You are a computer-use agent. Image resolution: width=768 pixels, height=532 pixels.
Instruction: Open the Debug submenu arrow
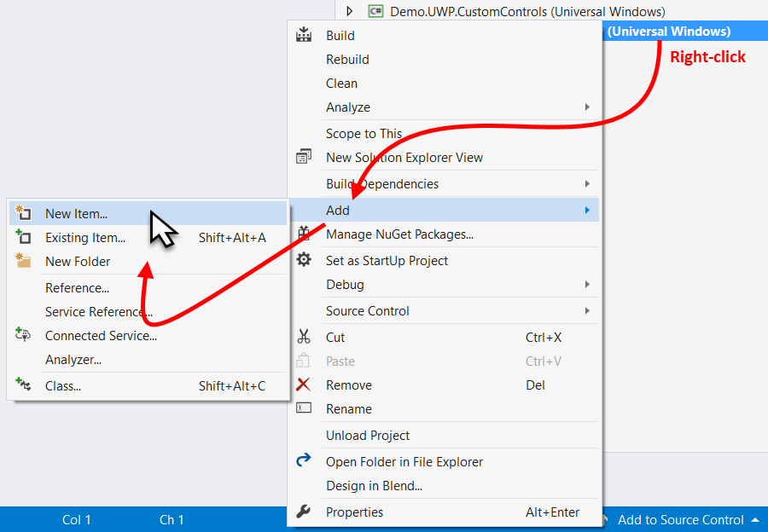pyautogui.click(x=587, y=285)
